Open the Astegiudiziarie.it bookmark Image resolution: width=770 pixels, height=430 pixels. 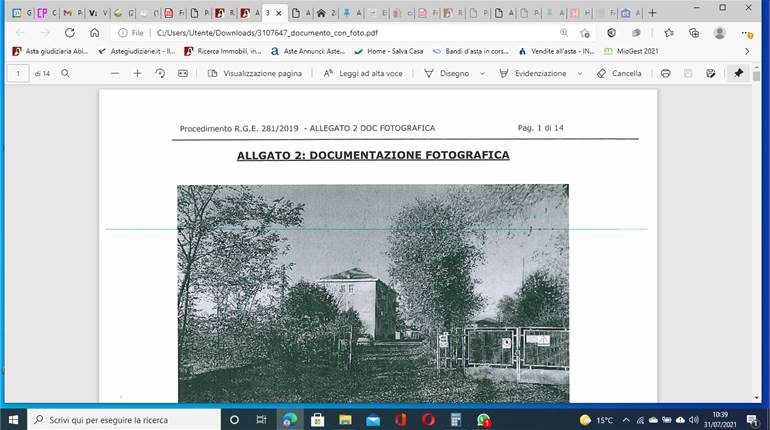pos(137,51)
